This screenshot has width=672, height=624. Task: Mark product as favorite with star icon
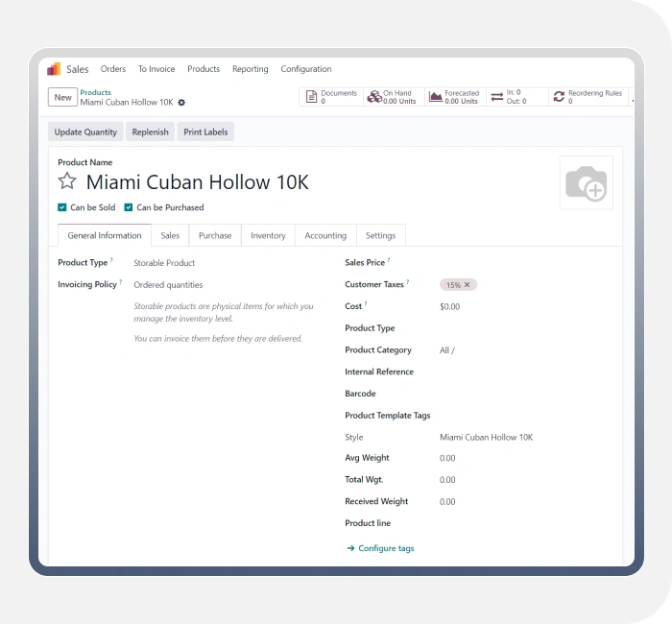pos(67,180)
